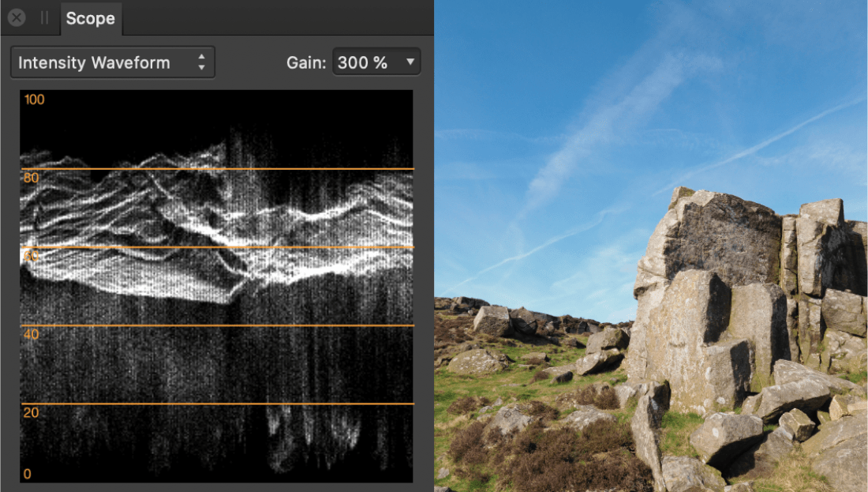Click the 0 scale label on waveform
868x492 pixels.
click(27, 475)
